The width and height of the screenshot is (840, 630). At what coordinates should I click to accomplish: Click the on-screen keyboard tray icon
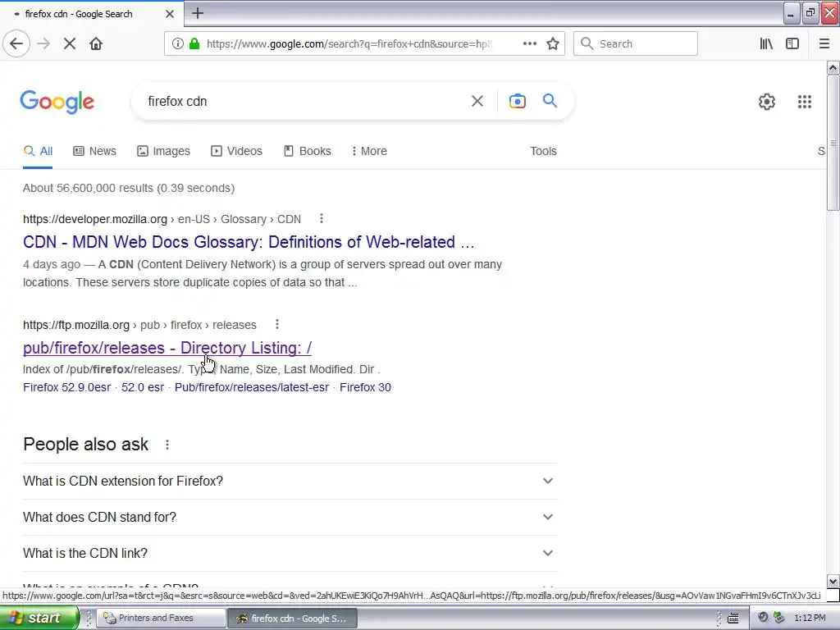click(x=733, y=619)
